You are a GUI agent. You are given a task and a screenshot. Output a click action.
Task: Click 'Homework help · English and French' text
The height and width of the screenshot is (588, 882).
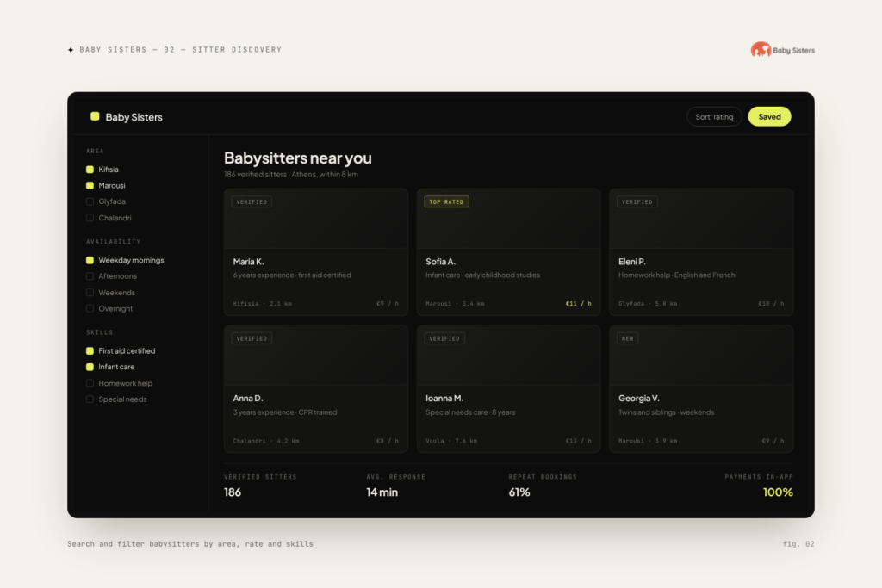point(677,275)
